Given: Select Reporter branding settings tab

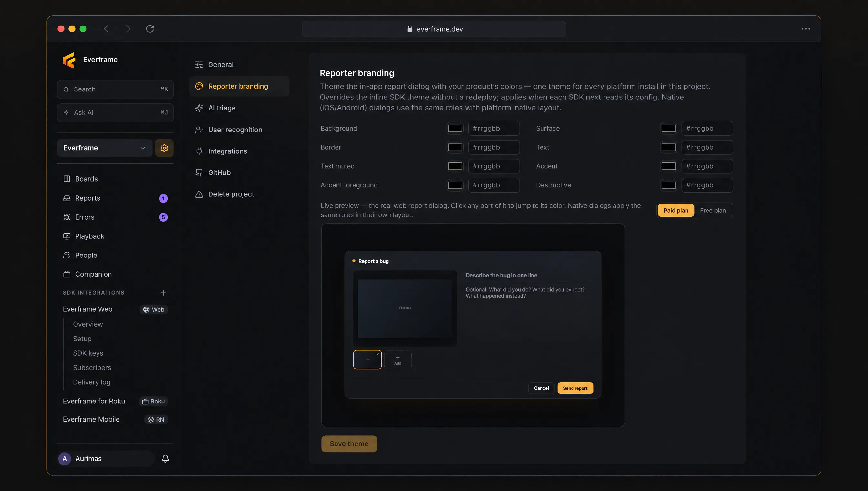Looking at the screenshot, I should 239,86.
